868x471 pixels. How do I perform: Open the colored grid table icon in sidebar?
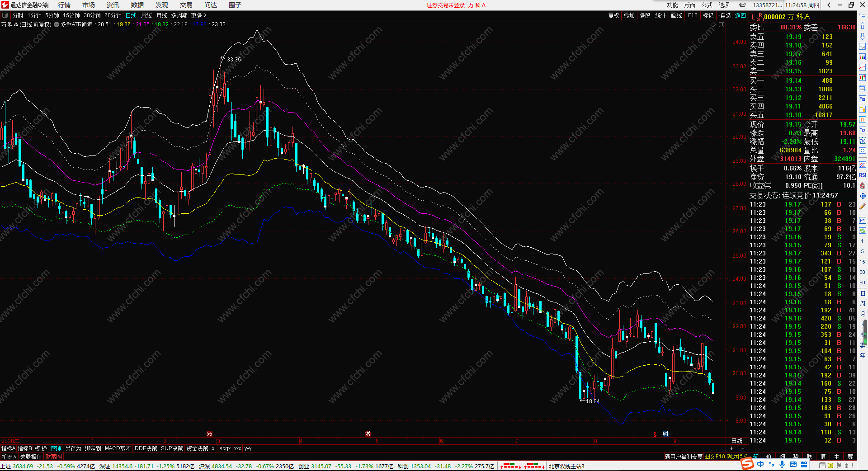click(x=862, y=57)
